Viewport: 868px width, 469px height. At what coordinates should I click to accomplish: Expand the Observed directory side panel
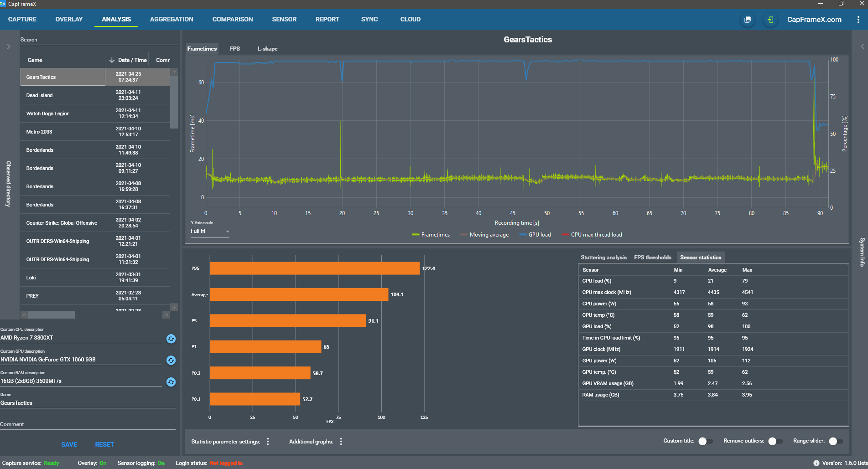pos(8,46)
